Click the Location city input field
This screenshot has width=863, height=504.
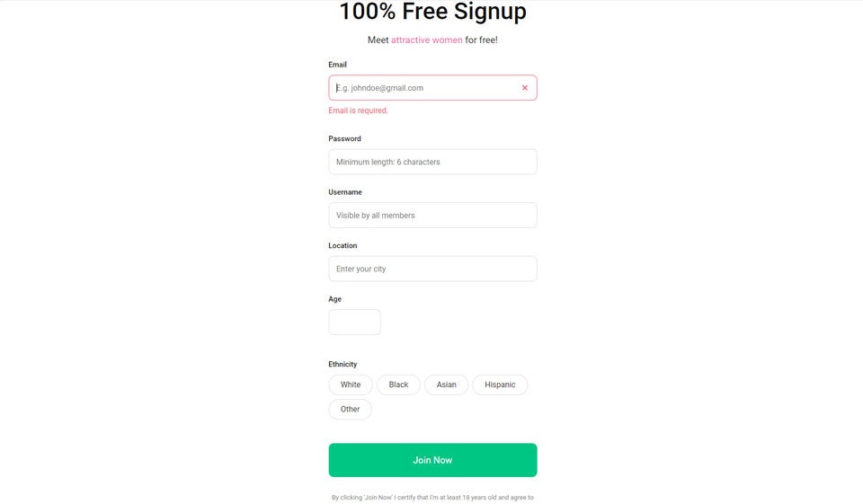[x=432, y=269]
